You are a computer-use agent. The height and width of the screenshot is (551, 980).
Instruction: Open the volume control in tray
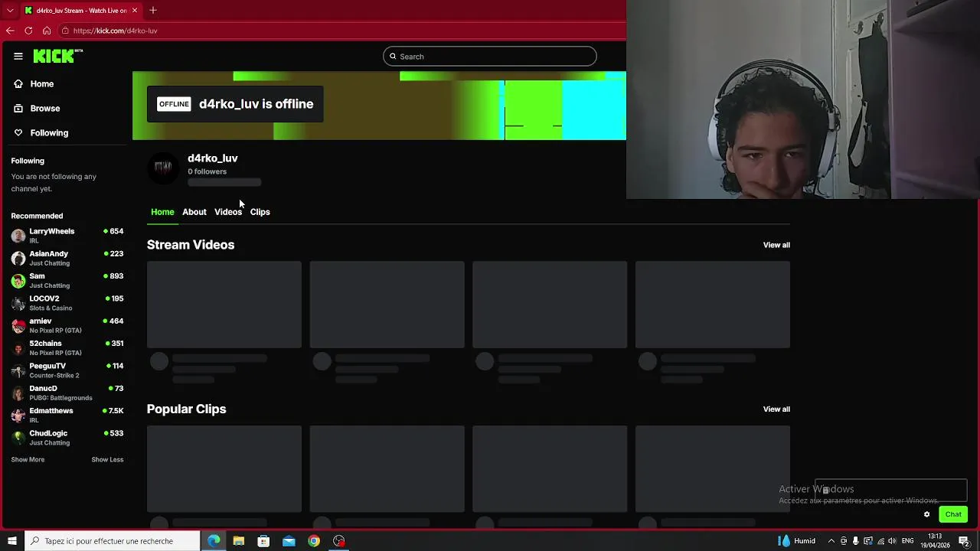(x=892, y=541)
